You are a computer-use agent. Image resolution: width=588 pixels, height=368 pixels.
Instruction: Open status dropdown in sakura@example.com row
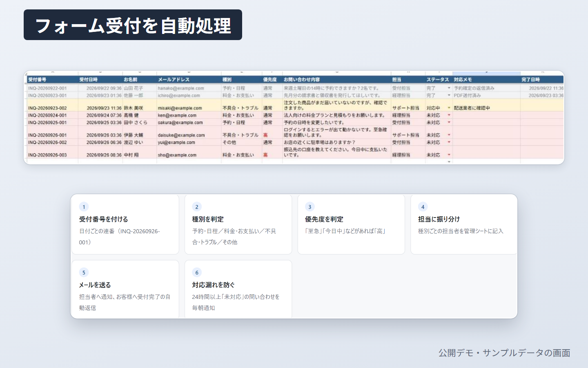pos(449,122)
